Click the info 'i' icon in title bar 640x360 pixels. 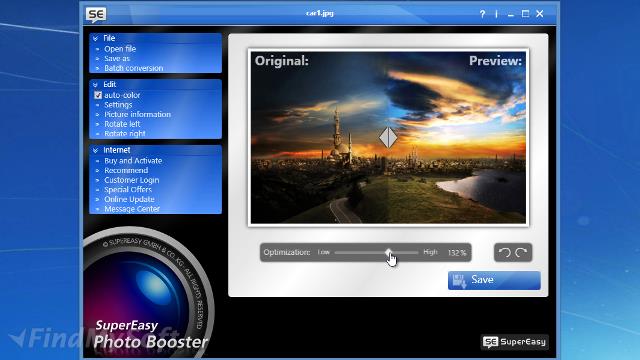[x=496, y=14]
